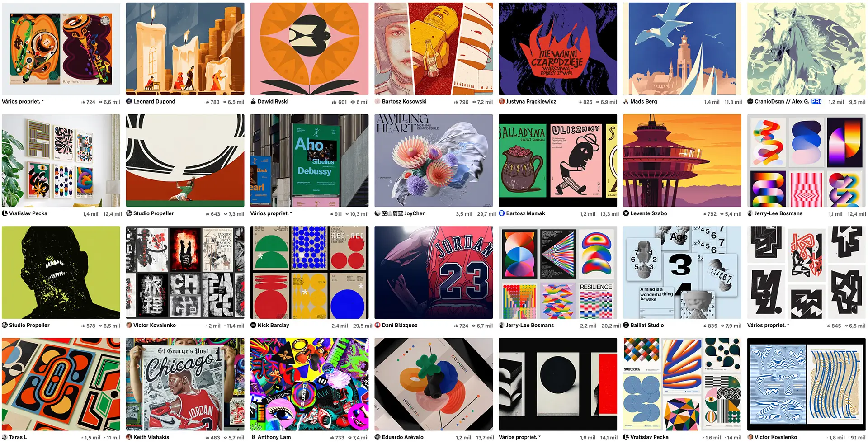Click the like icon on Leonard Dupond's project

208,102
